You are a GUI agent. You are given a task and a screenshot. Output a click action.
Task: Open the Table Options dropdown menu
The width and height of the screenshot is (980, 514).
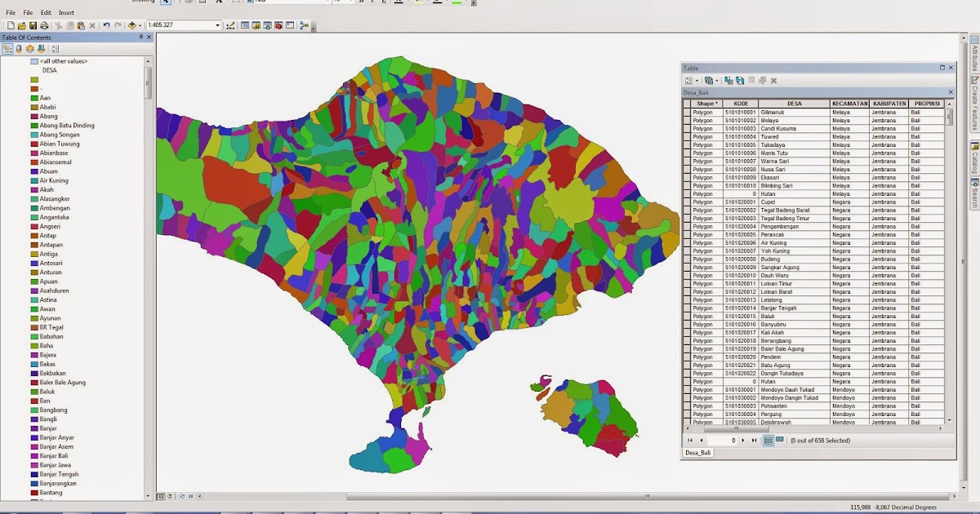(688, 80)
